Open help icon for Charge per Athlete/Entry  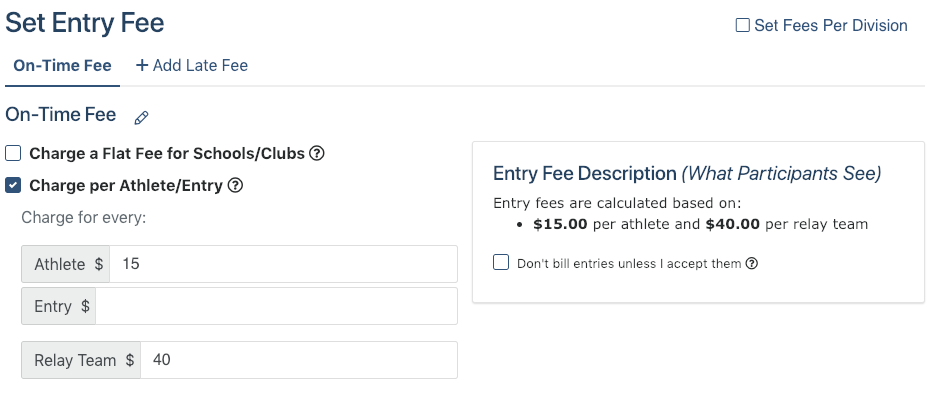(x=236, y=185)
